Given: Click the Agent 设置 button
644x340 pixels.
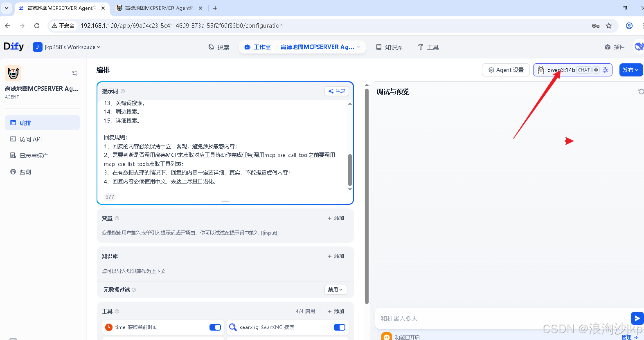Looking at the screenshot, I should [506, 70].
